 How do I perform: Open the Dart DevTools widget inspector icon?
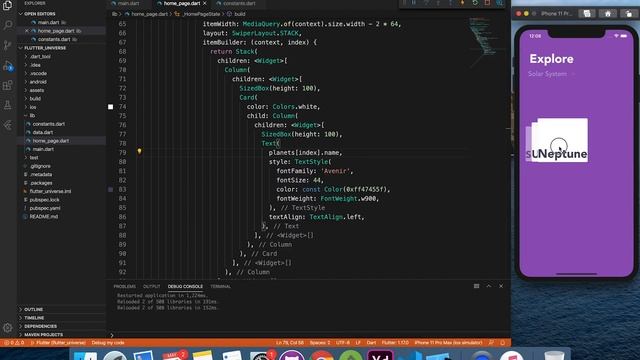500,3
